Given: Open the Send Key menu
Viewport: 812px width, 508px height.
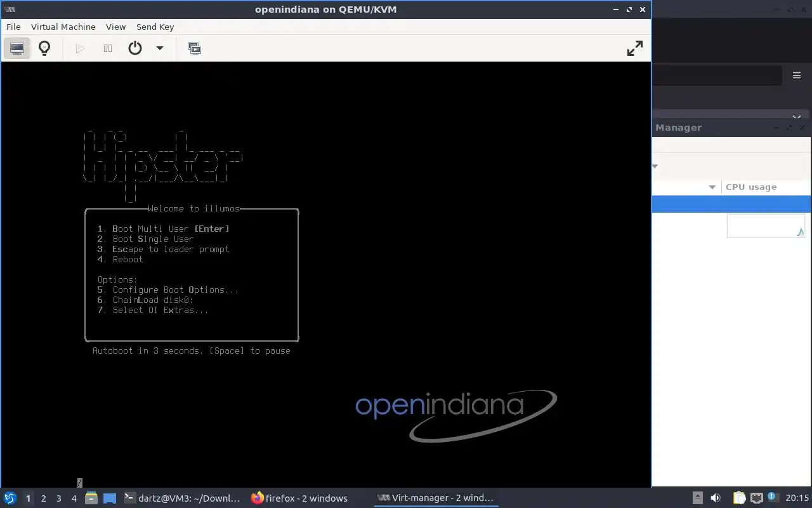Looking at the screenshot, I should pyautogui.click(x=155, y=27).
